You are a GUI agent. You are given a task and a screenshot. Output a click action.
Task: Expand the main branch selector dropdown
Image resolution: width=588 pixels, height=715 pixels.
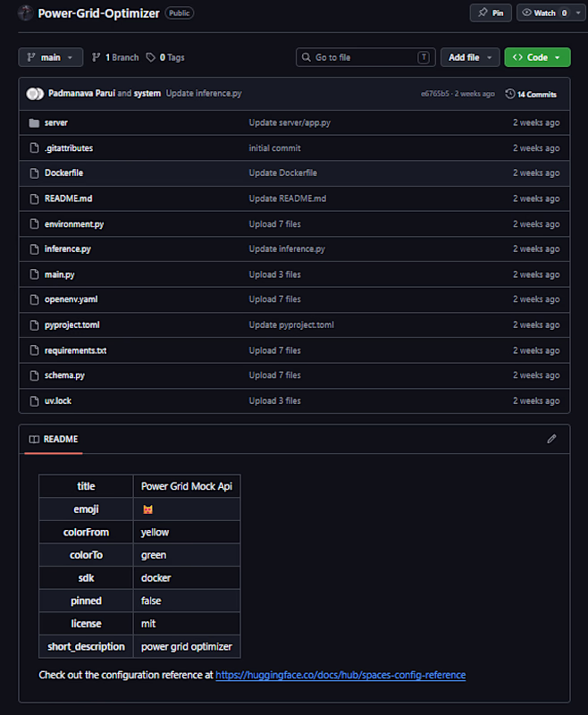50,57
